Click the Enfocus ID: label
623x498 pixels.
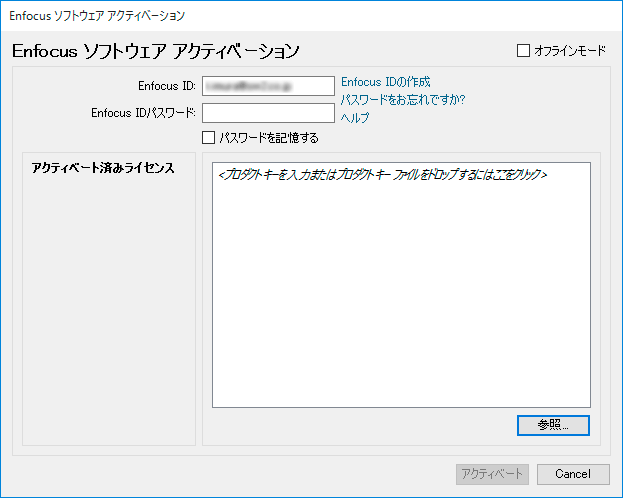pyautogui.click(x=167, y=86)
